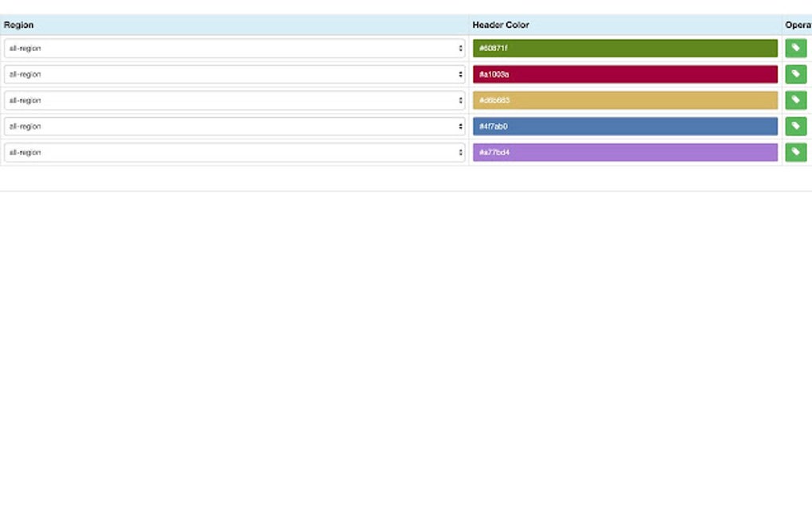Screen dimensions: 812x508
Task: Click the Header Color column header
Action: pyautogui.click(x=500, y=25)
